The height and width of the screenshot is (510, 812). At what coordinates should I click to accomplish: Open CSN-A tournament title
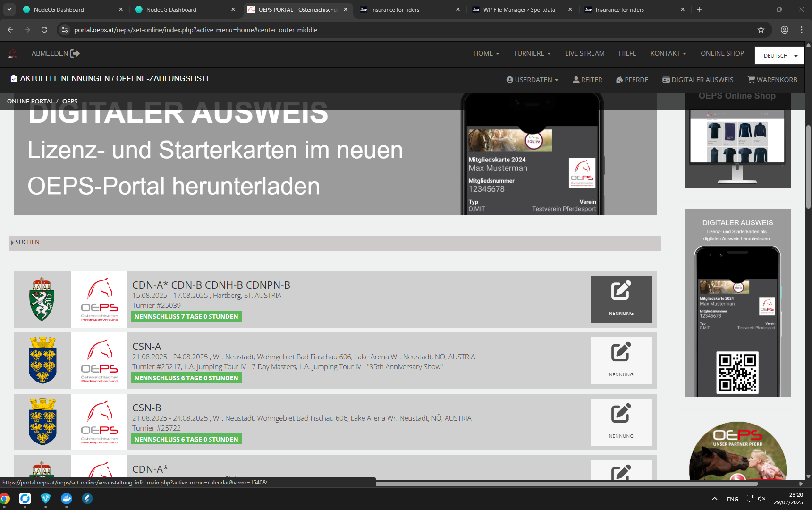click(146, 347)
